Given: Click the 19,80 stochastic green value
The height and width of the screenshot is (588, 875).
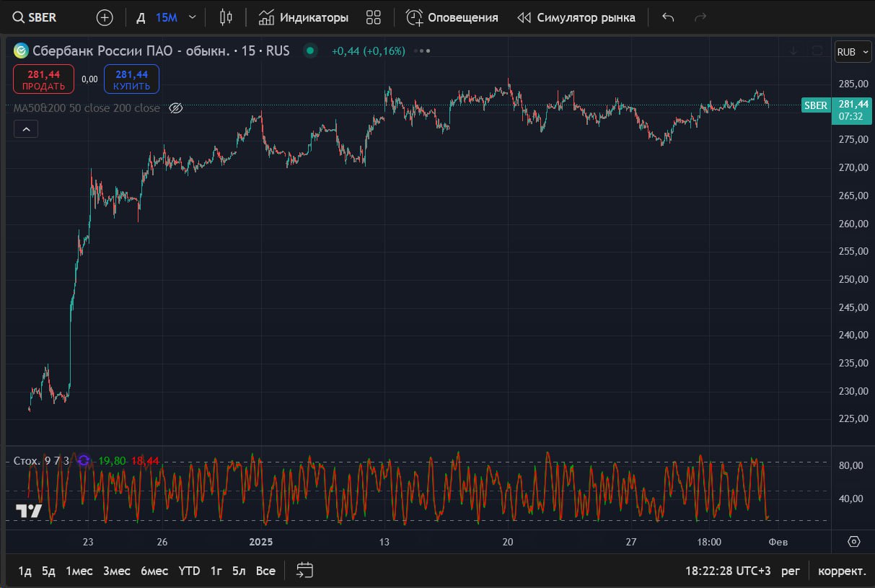Looking at the screenshot, I should coord(112,460).
